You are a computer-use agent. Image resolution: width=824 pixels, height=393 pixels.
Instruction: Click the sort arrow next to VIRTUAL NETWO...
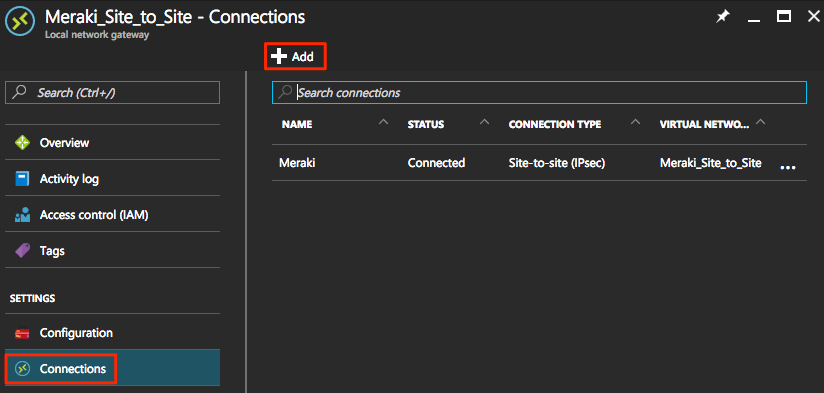(760, 122)
